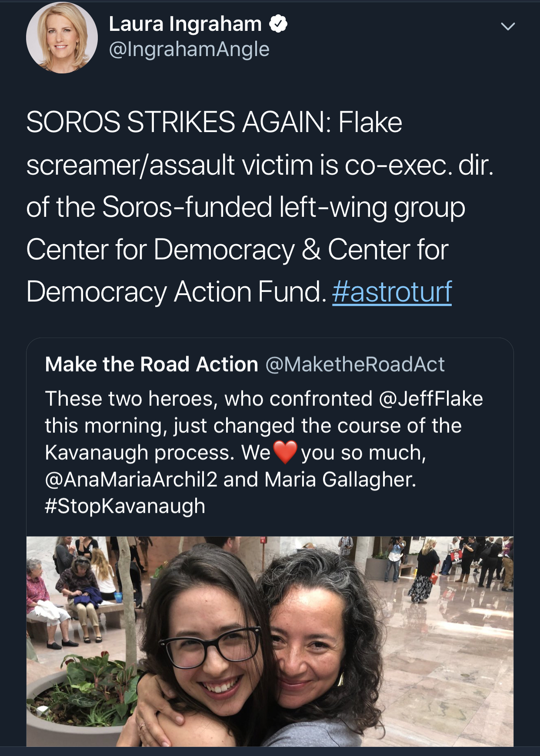The image size is (540, 756).
Task: Open the @AnaMariaArchil2 mention
Action: click(x=131, y=480)
